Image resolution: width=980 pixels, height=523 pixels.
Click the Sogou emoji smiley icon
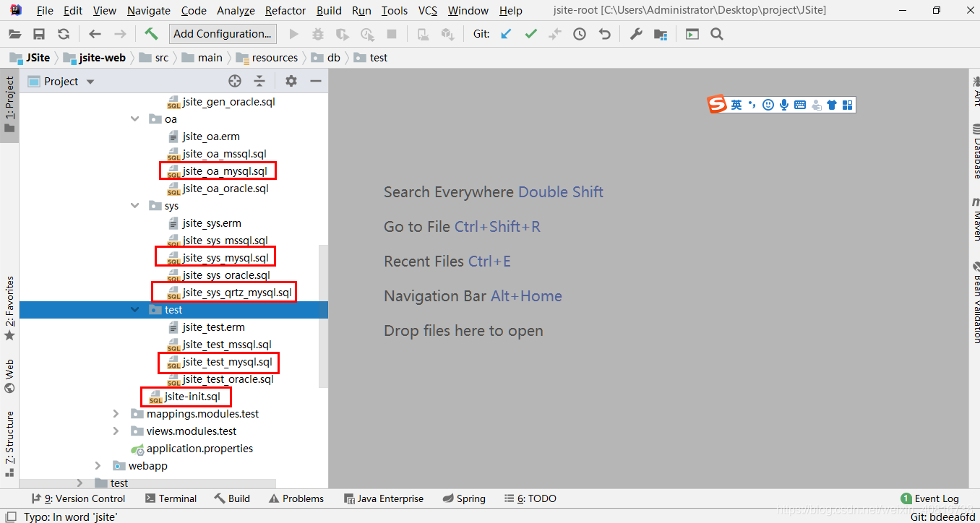click(768, 105)
